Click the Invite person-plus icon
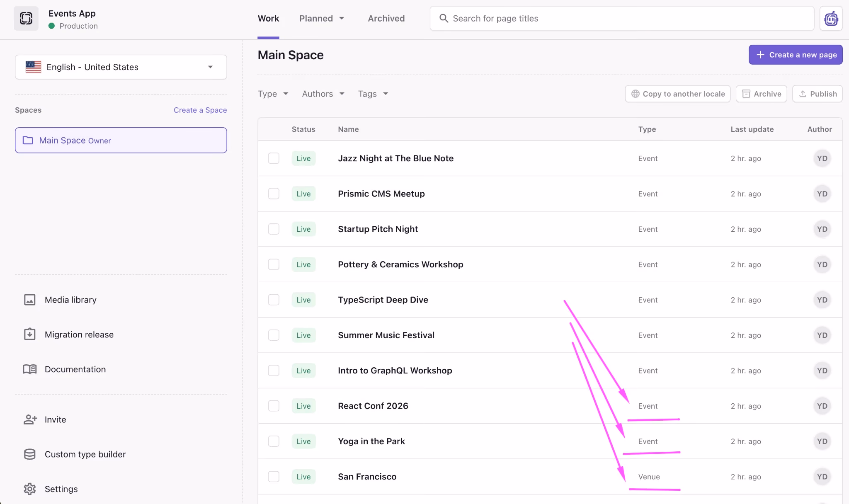The width and height of the screenshot is (849, 504). (x=30, y=419)
